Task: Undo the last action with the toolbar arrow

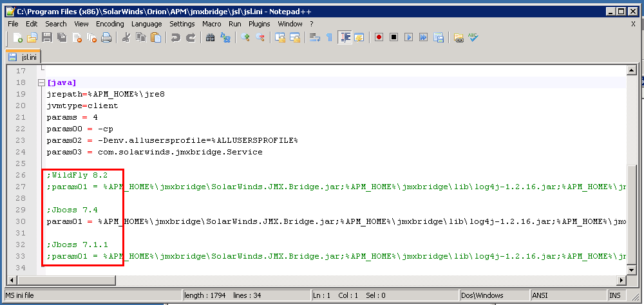Action: coord(176,38)
